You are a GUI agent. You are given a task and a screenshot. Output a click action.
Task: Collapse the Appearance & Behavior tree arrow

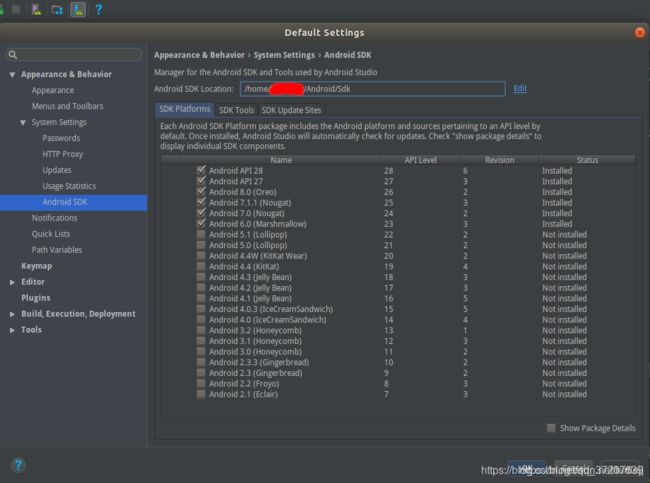[x=12, y=75]
